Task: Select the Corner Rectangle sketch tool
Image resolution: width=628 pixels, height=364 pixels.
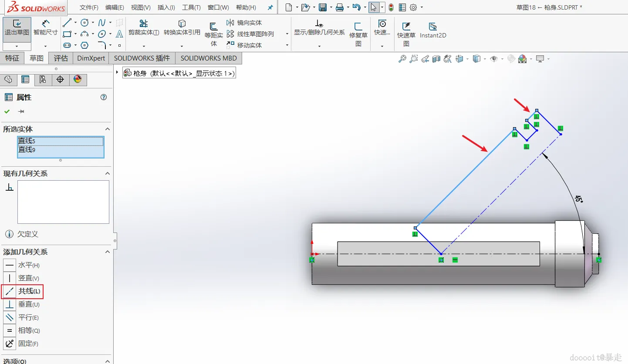Action: [67, 34]
